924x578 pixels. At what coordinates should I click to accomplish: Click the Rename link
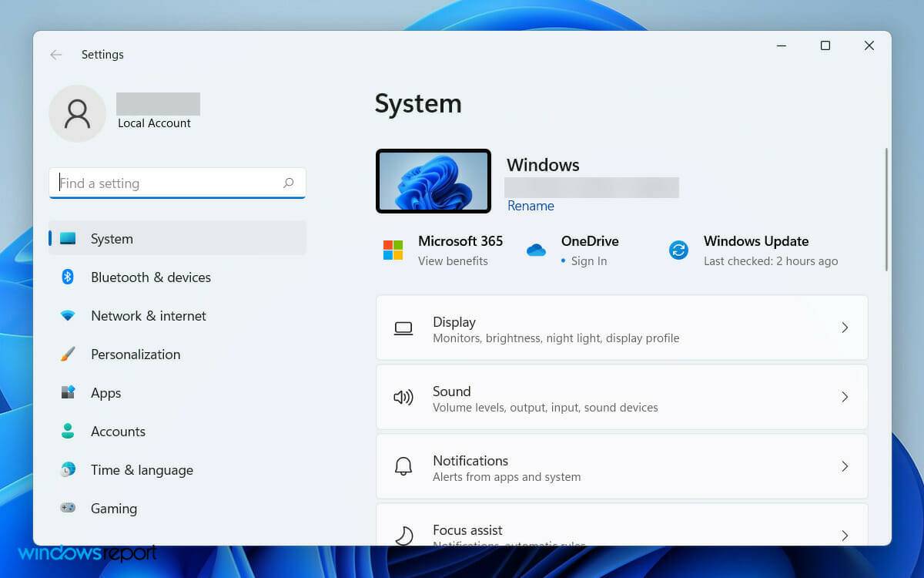pyautogui.click(x=531, y=206)
